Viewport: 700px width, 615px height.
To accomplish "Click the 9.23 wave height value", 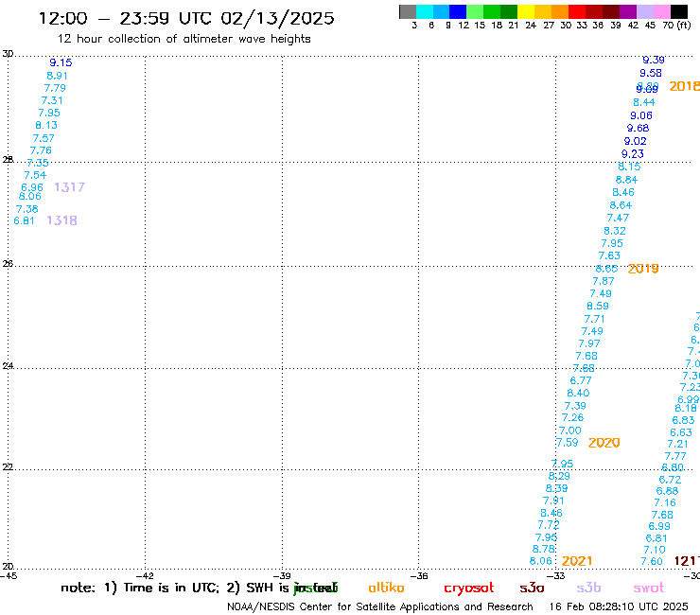I will [633, 154].
